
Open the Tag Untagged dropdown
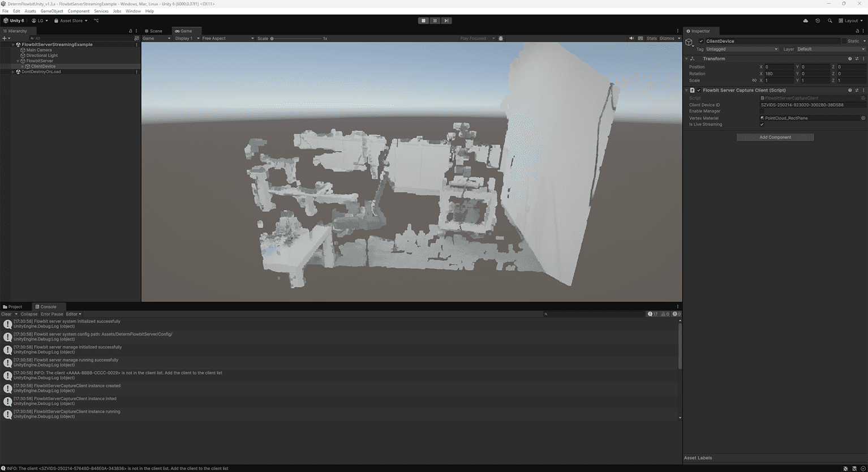pyautogui.click(x=742, y=49)
